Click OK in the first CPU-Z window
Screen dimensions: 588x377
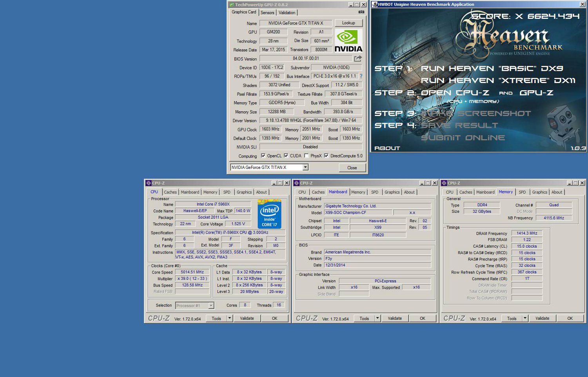click(275, 318)
